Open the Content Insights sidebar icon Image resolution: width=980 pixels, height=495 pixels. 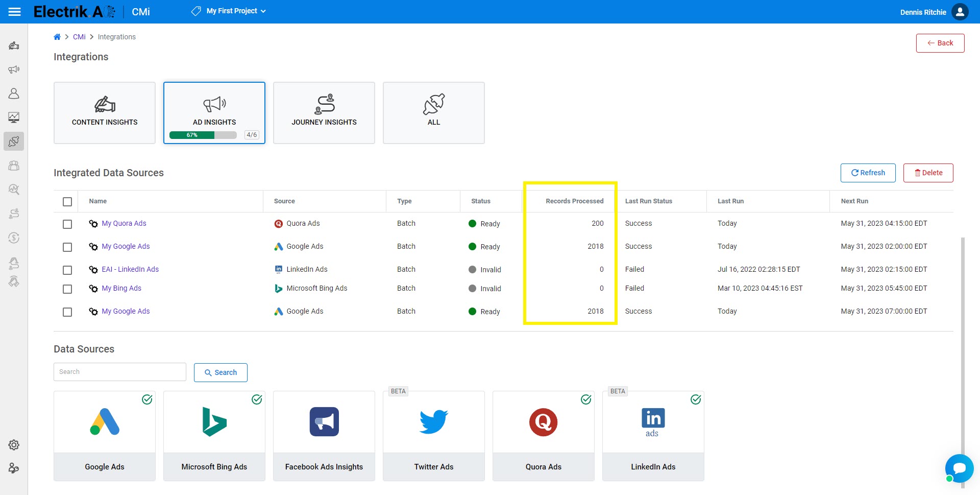click(x=14, y=45)
